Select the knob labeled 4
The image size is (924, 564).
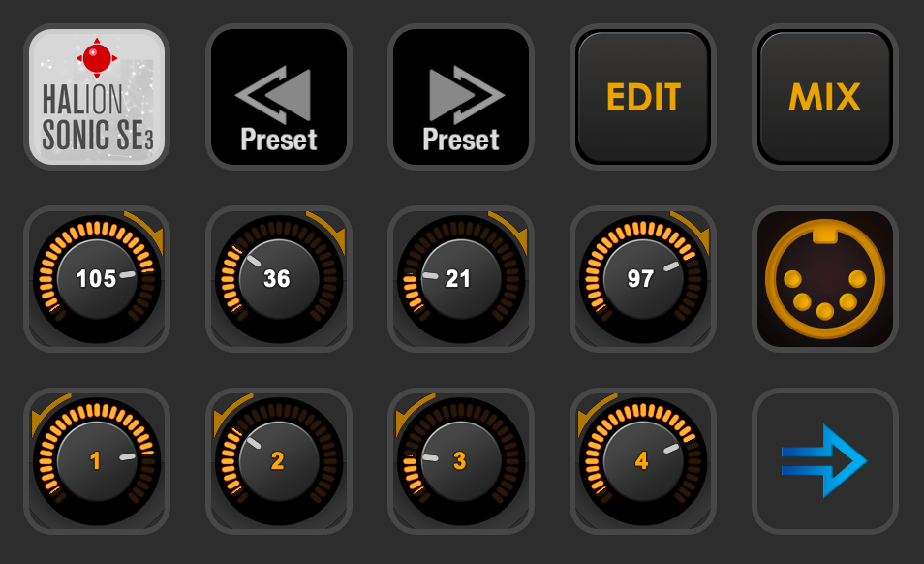click(643, 461)
